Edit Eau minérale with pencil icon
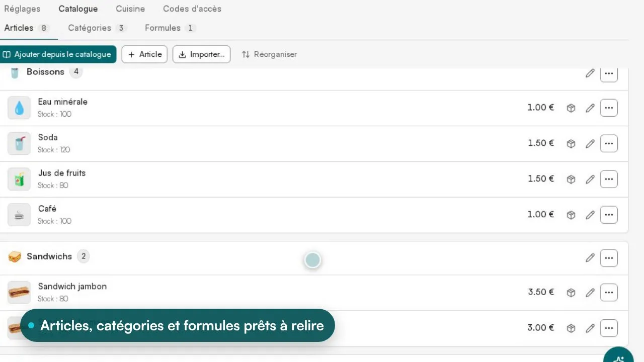 coord(590,108)
